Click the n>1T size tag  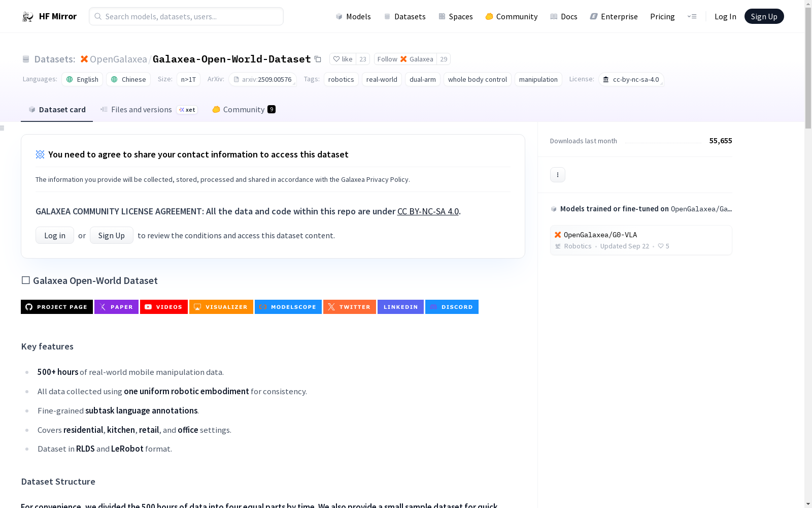pos(188,79)
